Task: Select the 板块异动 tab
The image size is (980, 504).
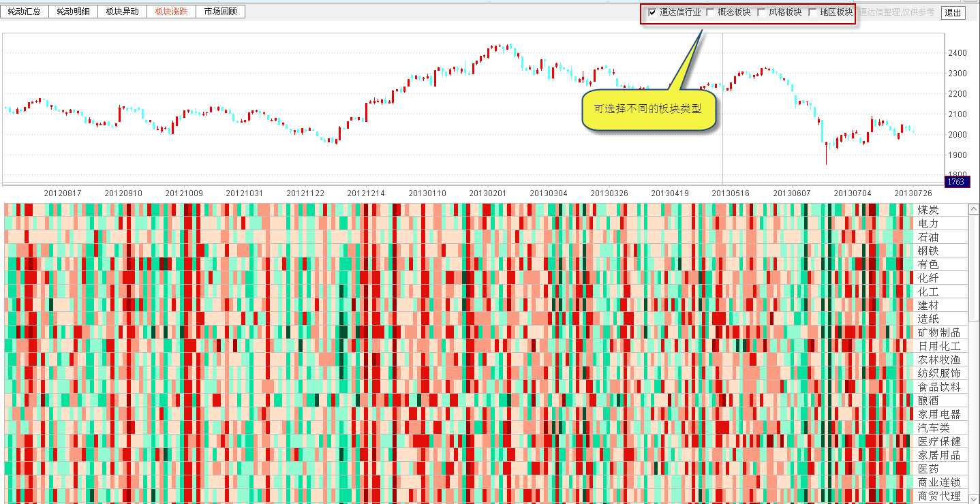Action: pyautogui.click(x=122, y=12)
